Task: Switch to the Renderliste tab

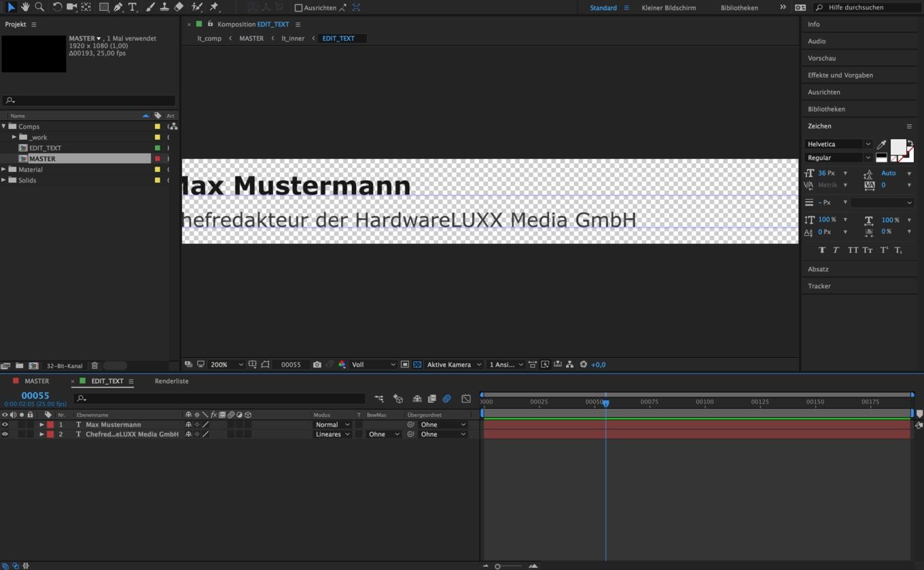Action: point(171,381)
